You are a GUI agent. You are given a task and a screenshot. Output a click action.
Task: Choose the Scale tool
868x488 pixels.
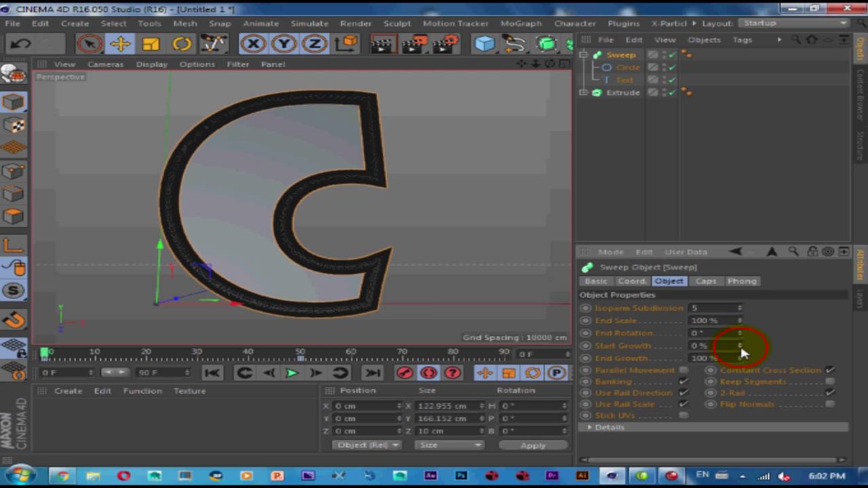point(151,44)
